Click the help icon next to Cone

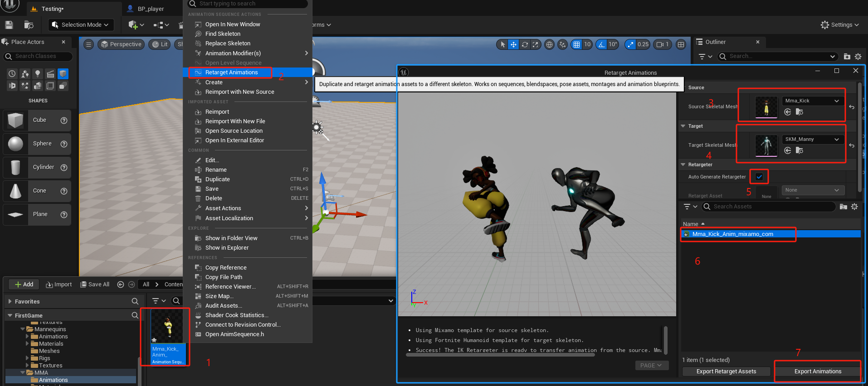click(x=64, y=191)
